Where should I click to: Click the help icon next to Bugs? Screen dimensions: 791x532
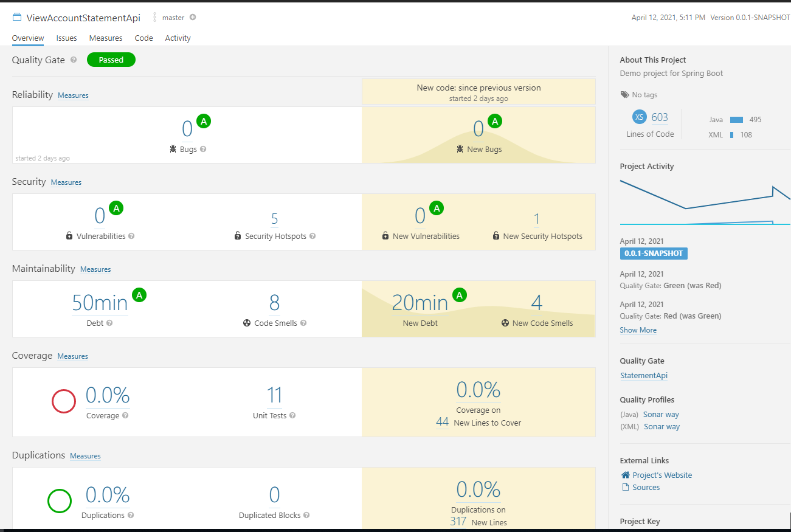pyautogui.click(x=203, y=149)
